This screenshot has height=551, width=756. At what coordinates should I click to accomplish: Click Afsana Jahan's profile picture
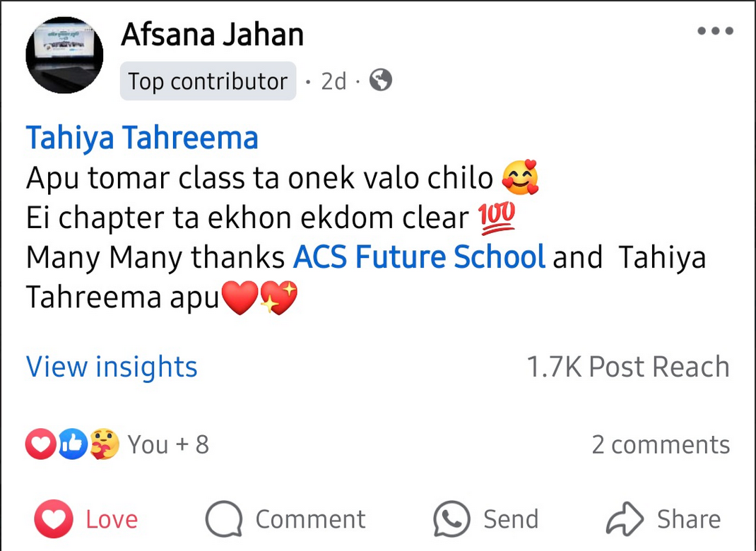64,54
